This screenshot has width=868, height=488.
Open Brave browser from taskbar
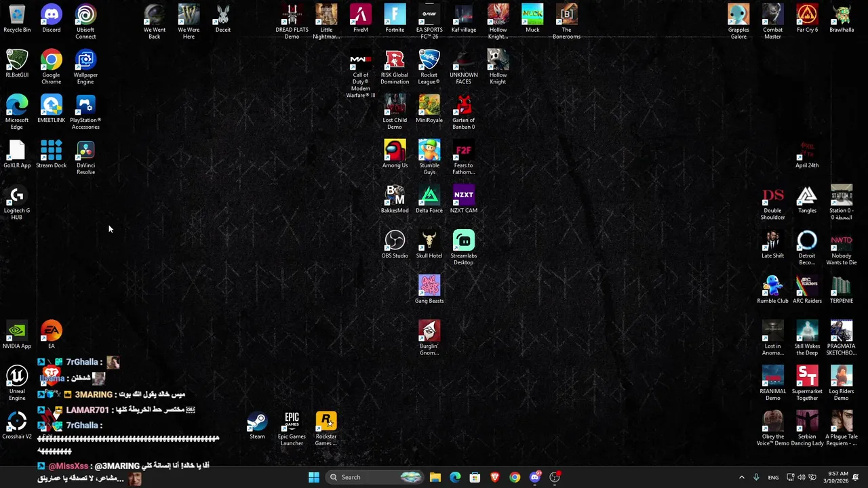[495, 477]
